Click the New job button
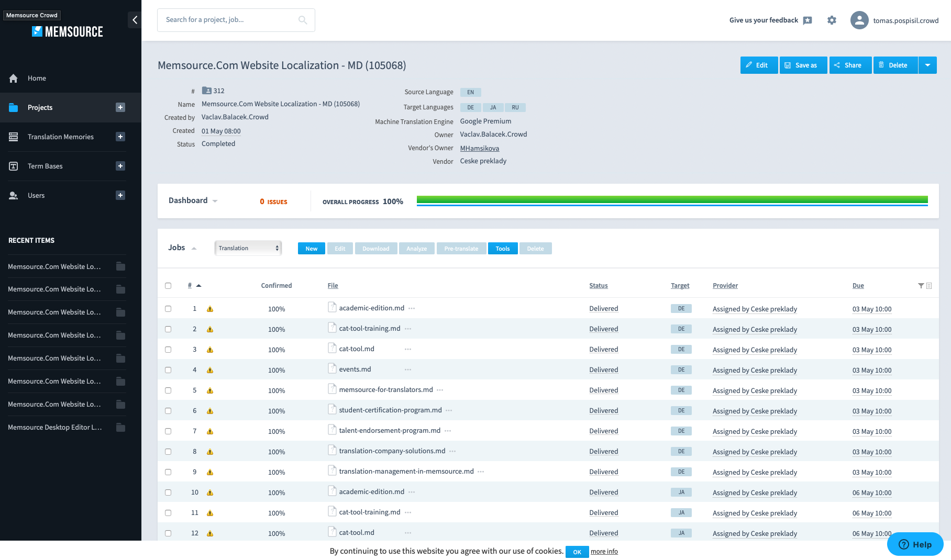Viewport: 951px width, 560px height. [311, 249]
